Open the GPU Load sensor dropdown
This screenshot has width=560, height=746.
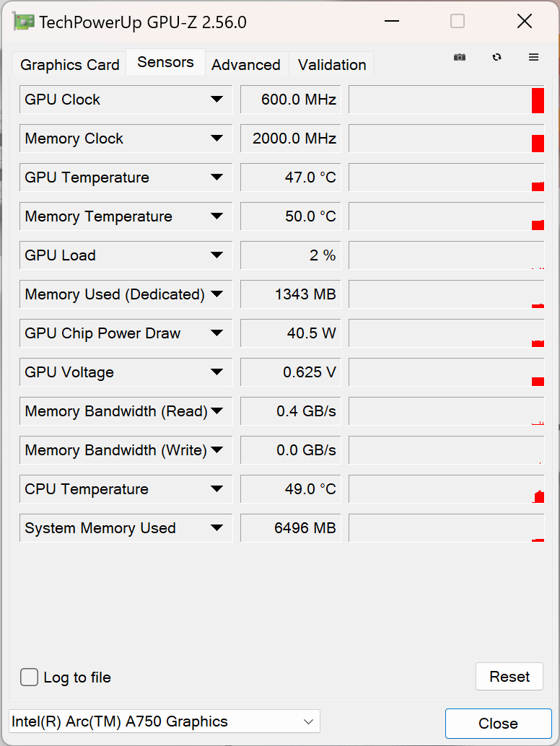pyautogui.click(x=216, y=255)
